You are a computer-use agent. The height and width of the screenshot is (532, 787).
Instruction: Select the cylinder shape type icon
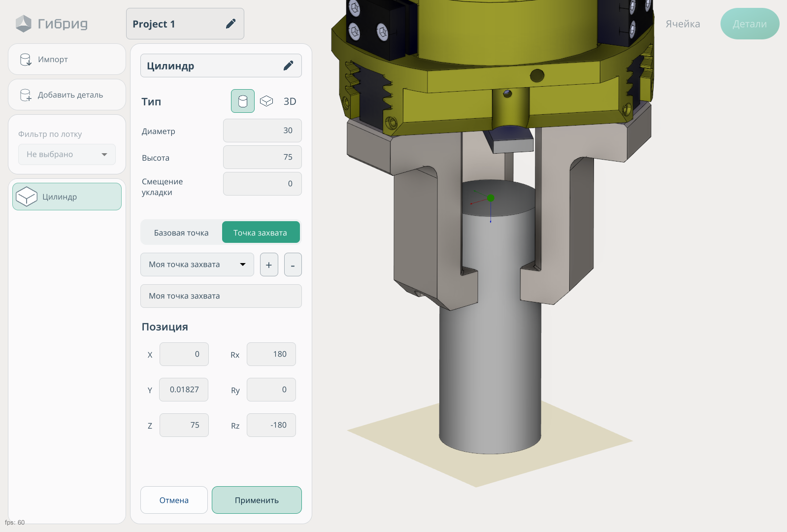(243, 101)
